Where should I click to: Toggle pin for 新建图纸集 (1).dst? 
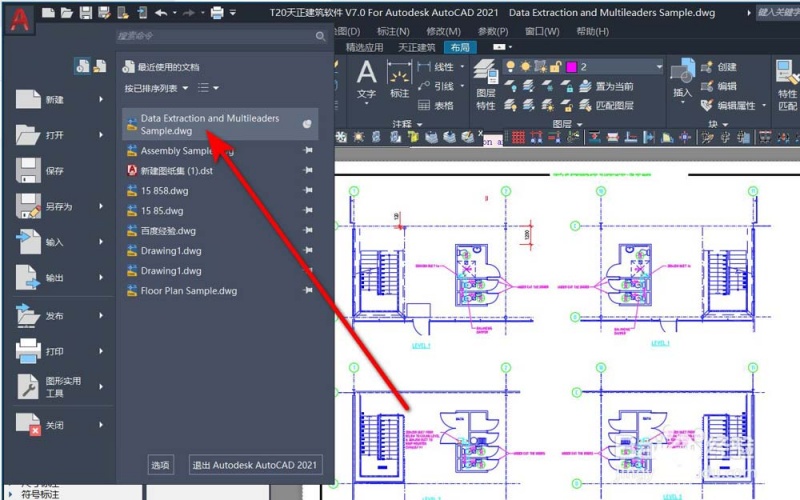[x=308, y=170]
